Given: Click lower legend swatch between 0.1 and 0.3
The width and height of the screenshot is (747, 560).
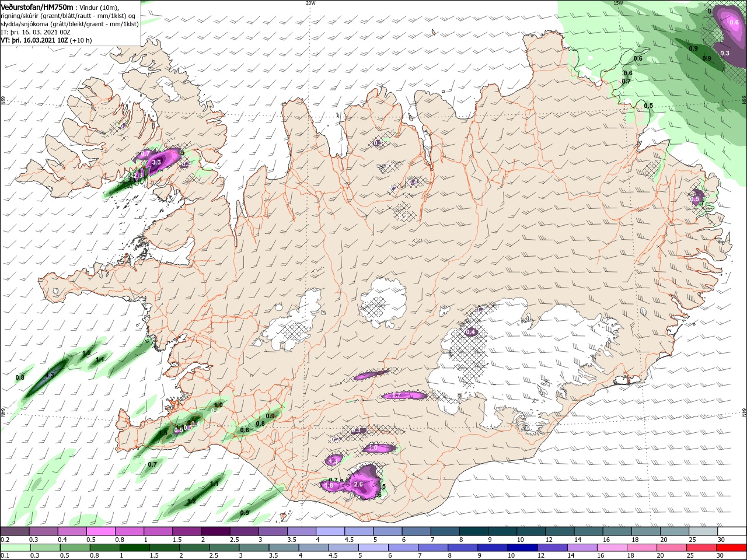Looking at the screenshot, I should 15,548.
